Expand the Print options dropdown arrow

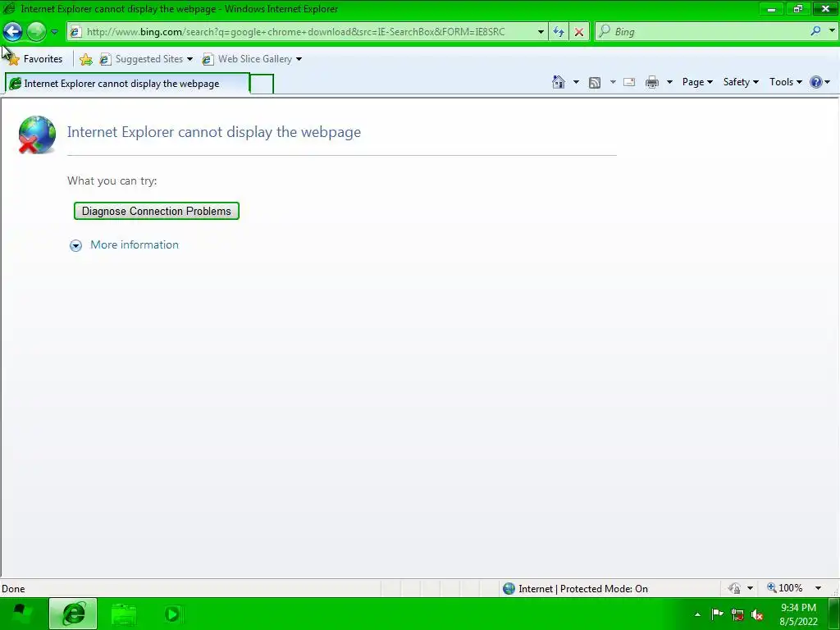(x=669, y=82)
